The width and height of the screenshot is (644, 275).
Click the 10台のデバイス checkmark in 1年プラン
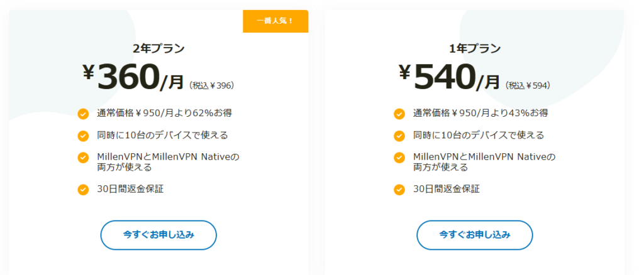(x=399, y=136)
